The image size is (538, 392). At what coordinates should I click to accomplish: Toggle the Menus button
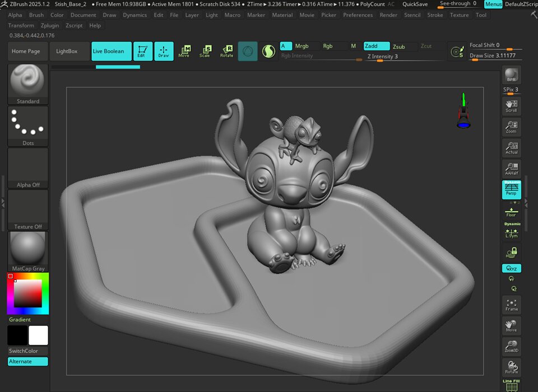(493, 4)
